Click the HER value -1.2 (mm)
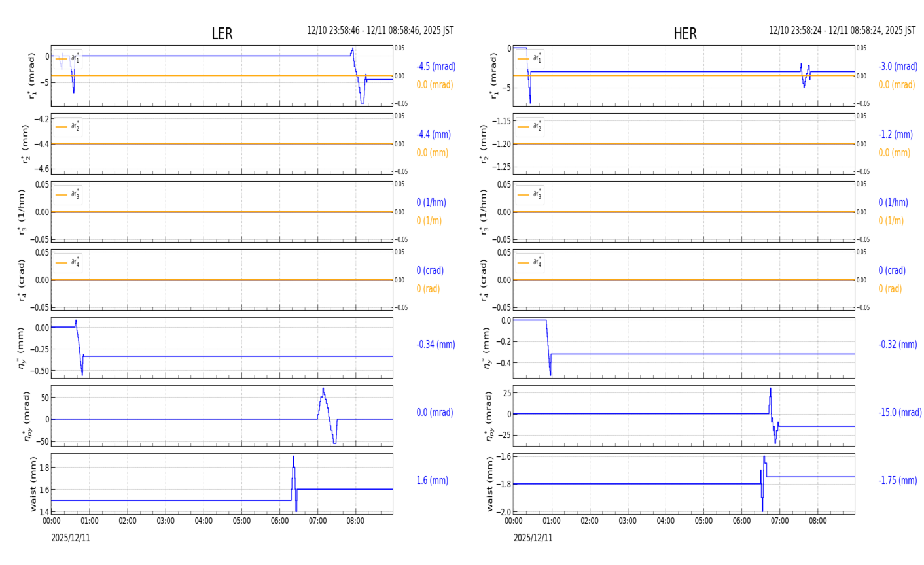Screen dimensions: 924x565 (x=896, y=135)
